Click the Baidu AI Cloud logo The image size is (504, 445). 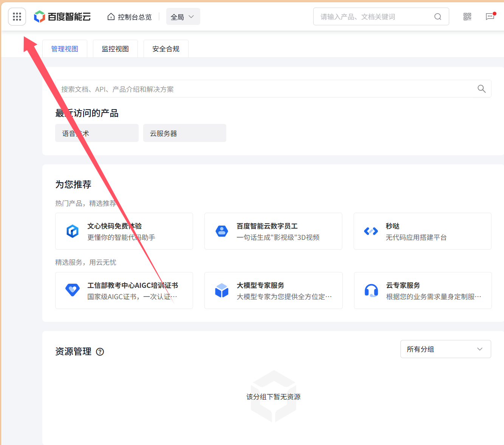tap(62, 17)
